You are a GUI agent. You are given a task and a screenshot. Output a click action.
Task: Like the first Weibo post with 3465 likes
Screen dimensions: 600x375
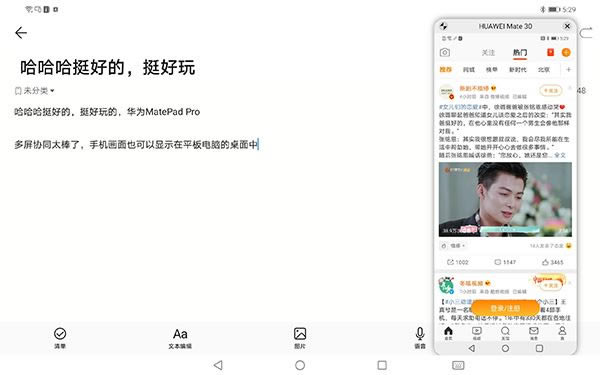tap(553, 262)
